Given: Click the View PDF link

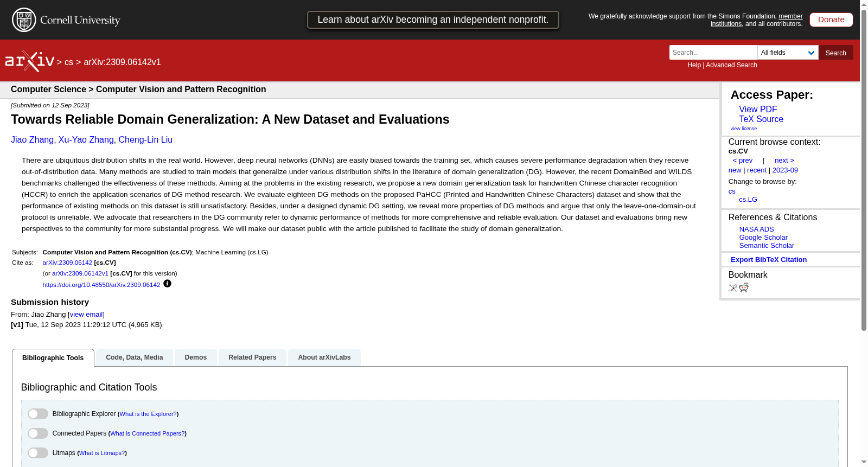Looking at the screenshot, I should (758, 110).
